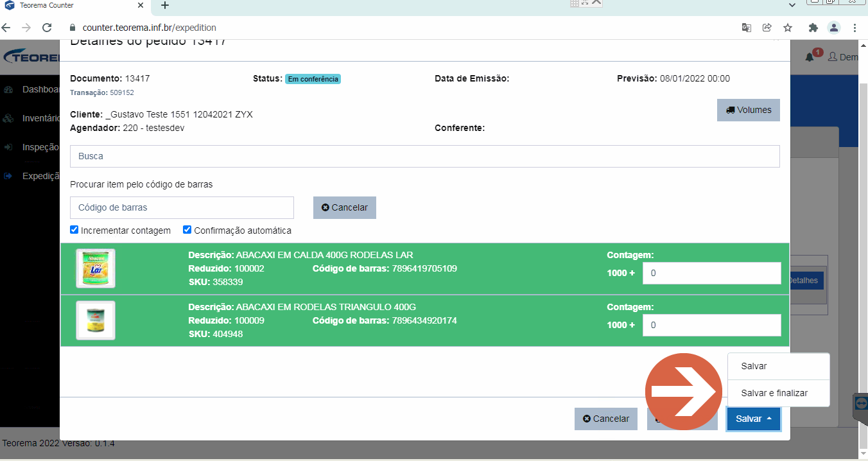Focus the Código de barras input
The height and width of the screenshot is (461, 868).
click(x=182, y=207)
